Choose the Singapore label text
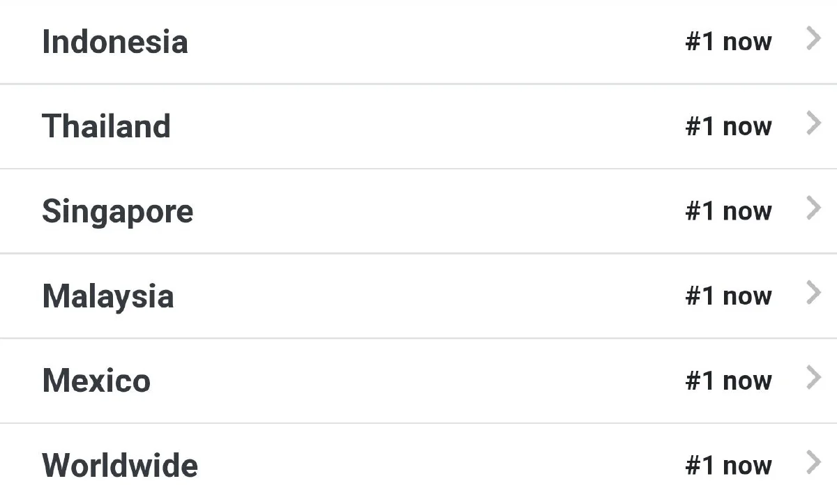This screenshot has height=504, width=837. point(117,211)
